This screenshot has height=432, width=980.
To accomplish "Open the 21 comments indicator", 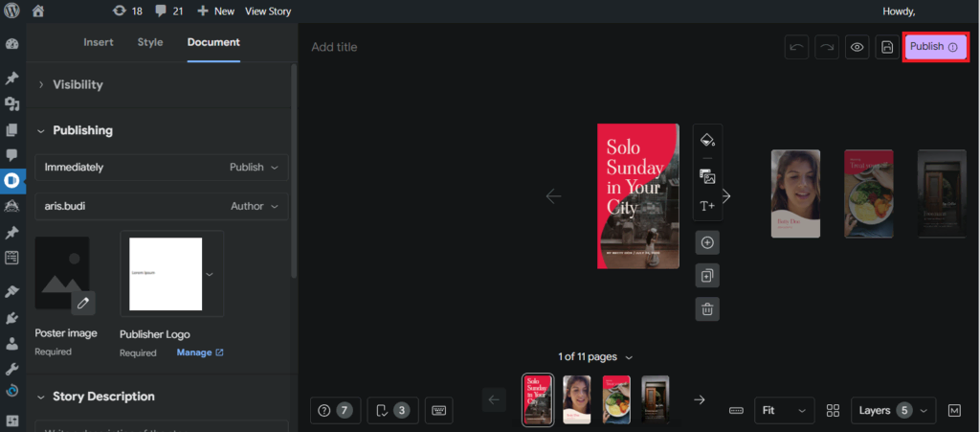I will (x=168, y=11).
